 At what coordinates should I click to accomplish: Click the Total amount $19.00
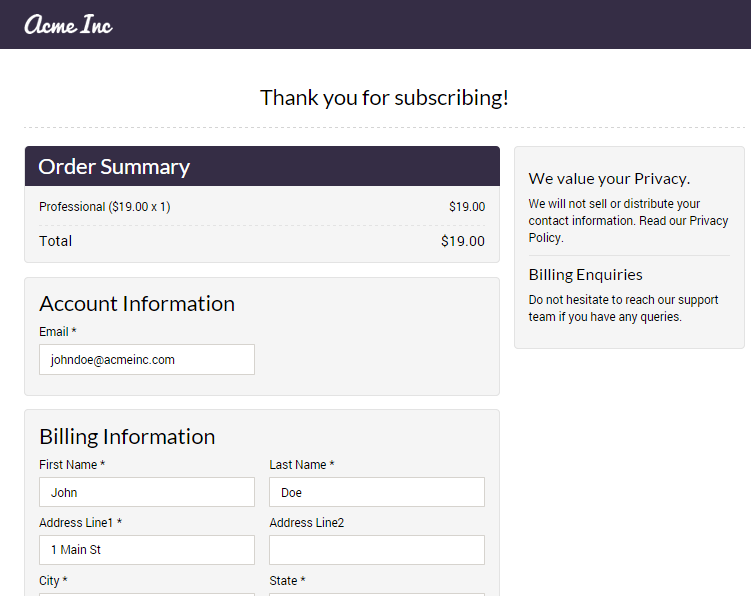click(462, 241)
